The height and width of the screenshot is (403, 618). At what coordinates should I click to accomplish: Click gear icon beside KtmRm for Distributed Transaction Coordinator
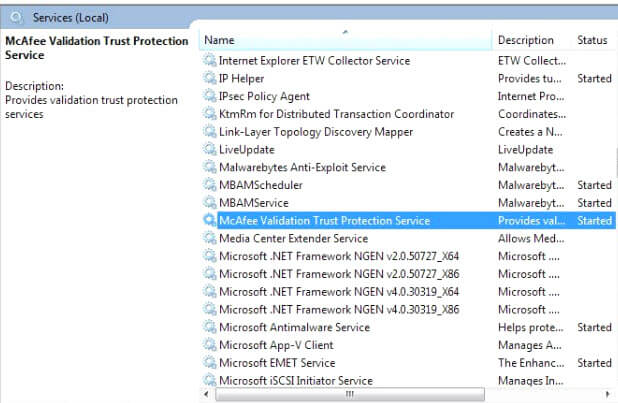pyautogui.click(x=209, y=114)
